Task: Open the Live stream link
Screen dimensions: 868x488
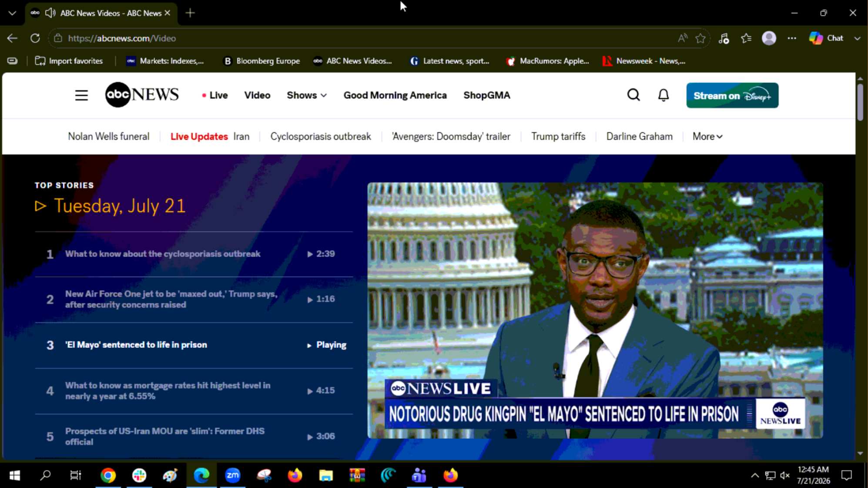Action: 215,95
